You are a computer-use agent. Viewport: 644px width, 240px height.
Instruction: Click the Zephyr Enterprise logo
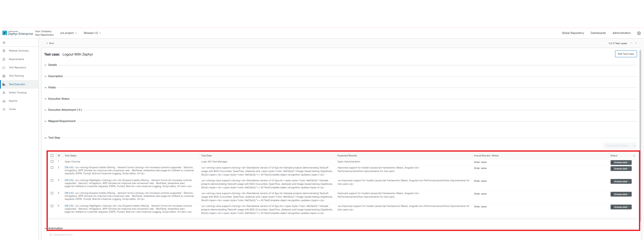tap(18, 33)
